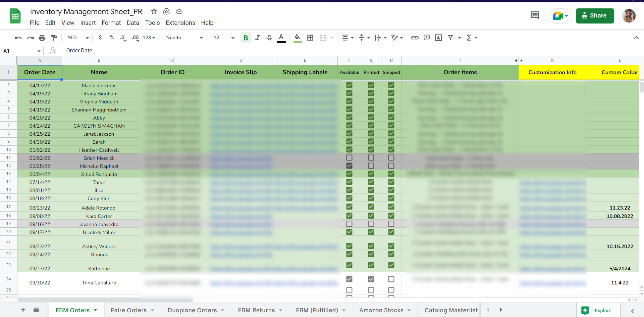Collapse the toolbar with the caret icon

click(x=636, y=38)
